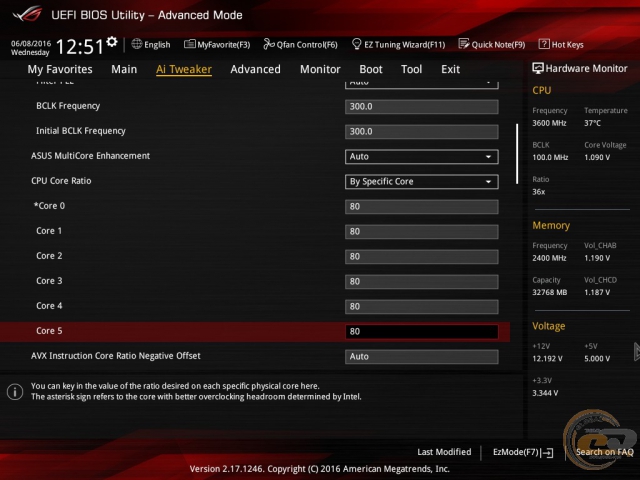Open the Monitor tab

(x=320, y=69)
